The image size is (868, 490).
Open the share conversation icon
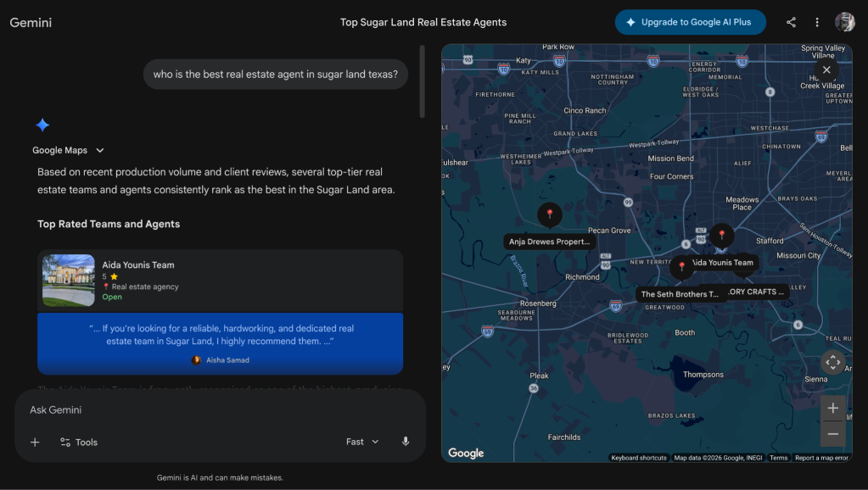791,22
